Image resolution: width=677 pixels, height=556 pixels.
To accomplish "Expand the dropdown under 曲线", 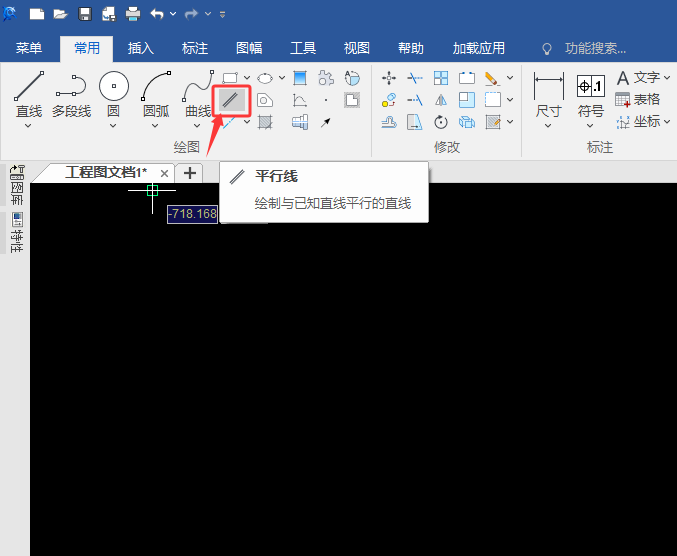I will point(197,126).
